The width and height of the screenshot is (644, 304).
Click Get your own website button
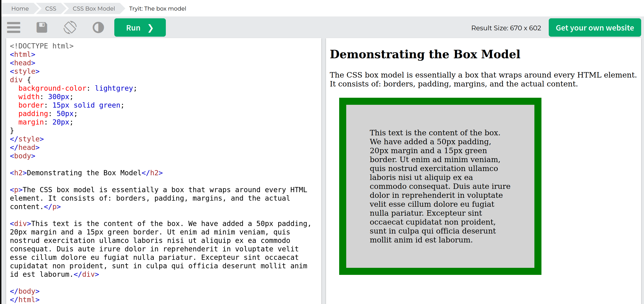pos(595,28)
